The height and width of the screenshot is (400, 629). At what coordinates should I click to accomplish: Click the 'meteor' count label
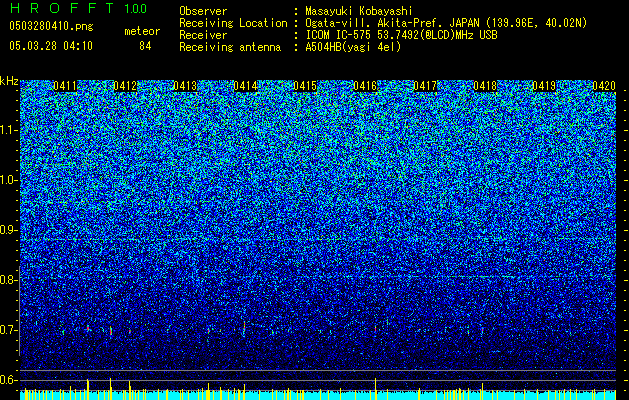click(142, 31)
